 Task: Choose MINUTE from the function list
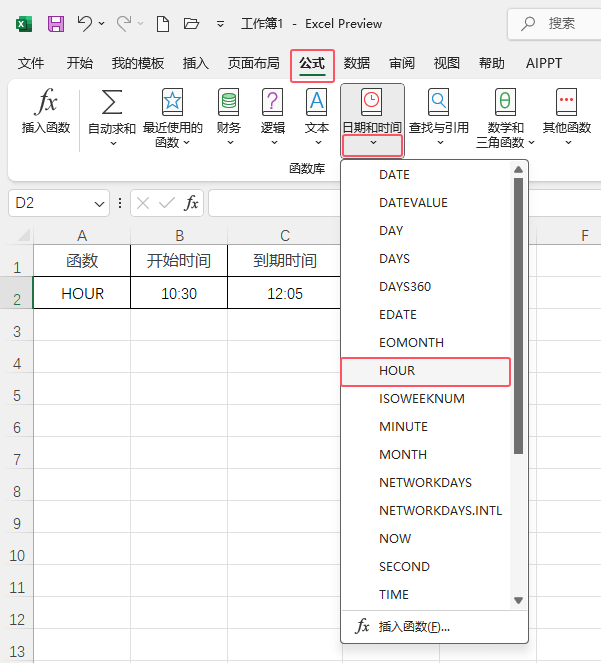[x=426, y=427]
